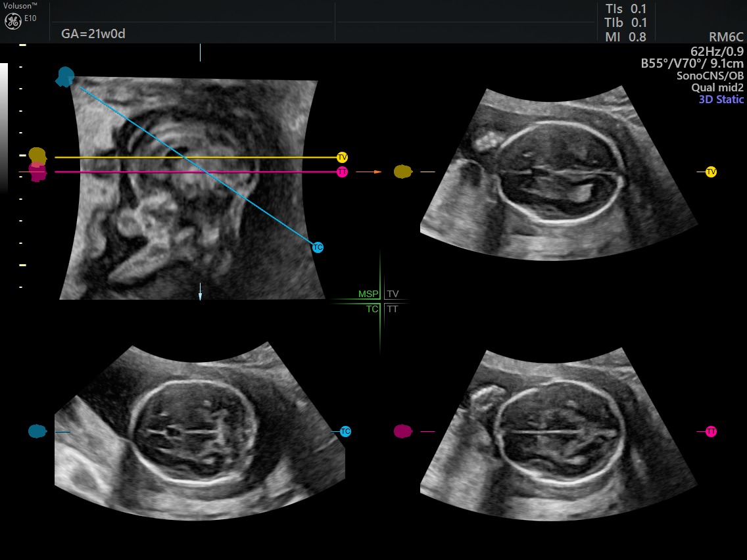Click the TT marker beside the bottom-right image
Image resolution: width=747 pixels, height=560 pixels.
click(711, 432)
